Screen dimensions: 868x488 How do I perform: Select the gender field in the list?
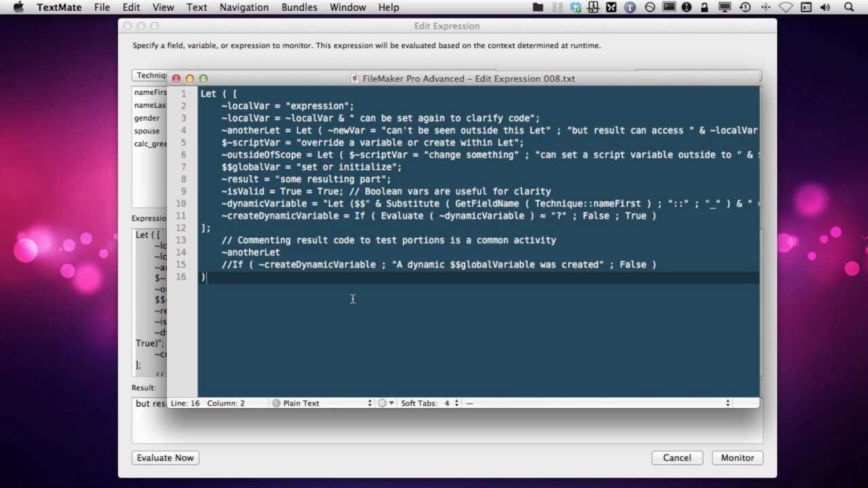149,118
